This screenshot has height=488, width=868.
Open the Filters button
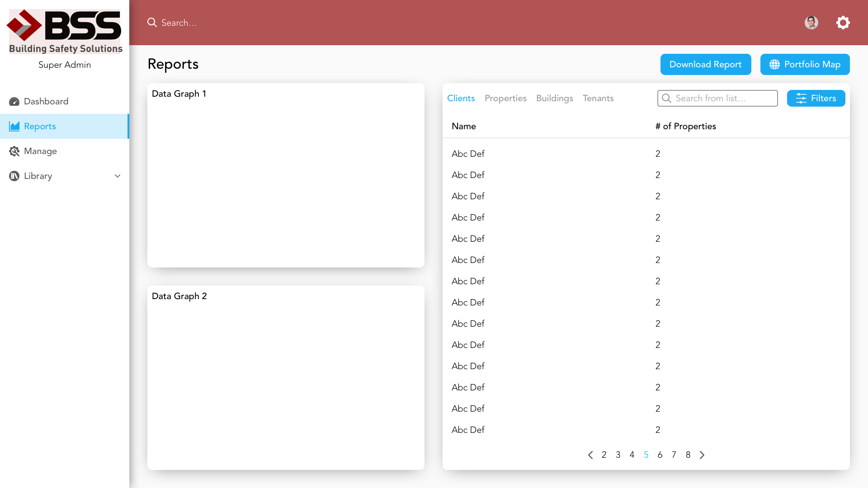coord(816,99)
